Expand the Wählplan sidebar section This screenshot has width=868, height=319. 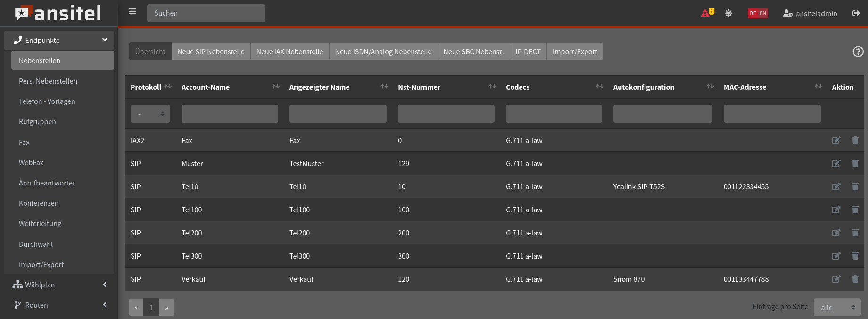coord(59,285)
